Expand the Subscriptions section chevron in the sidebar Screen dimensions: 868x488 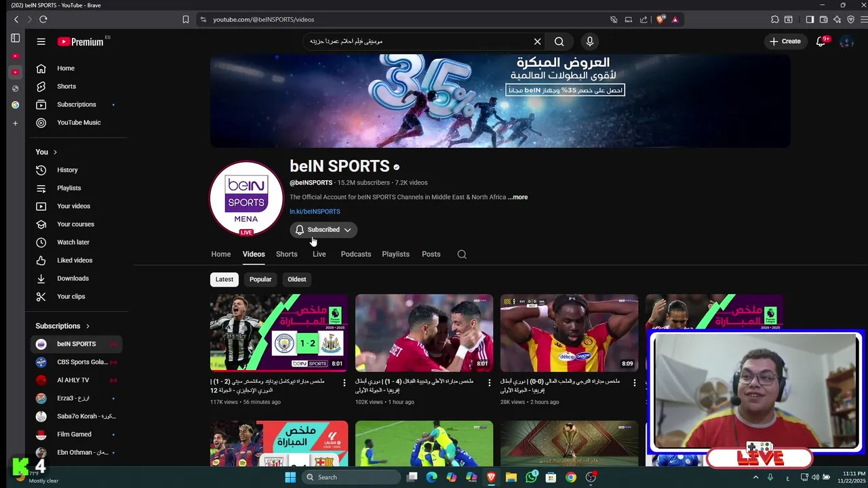(x=87, y=326)
